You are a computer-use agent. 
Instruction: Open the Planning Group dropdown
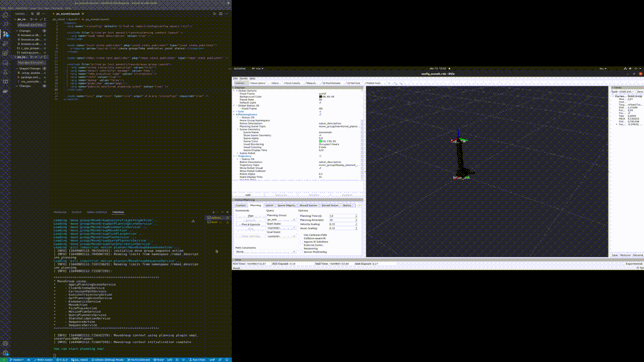[x=282, y=220]
